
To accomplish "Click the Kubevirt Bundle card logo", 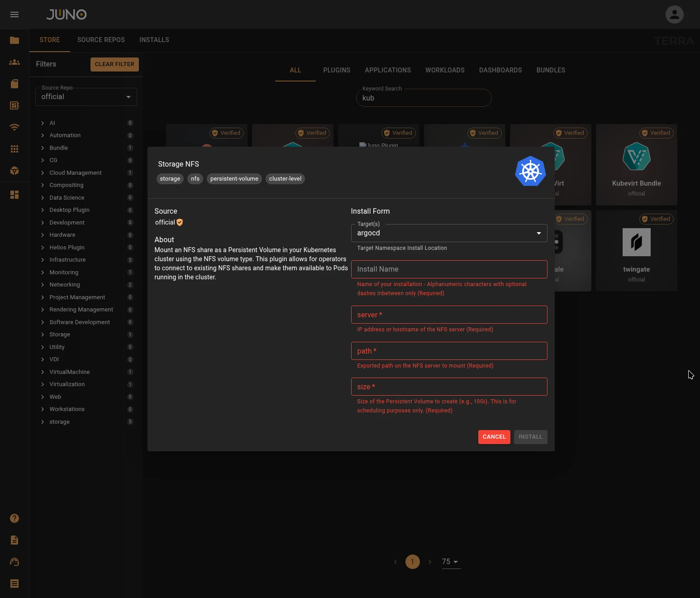I will pos(637,156).
